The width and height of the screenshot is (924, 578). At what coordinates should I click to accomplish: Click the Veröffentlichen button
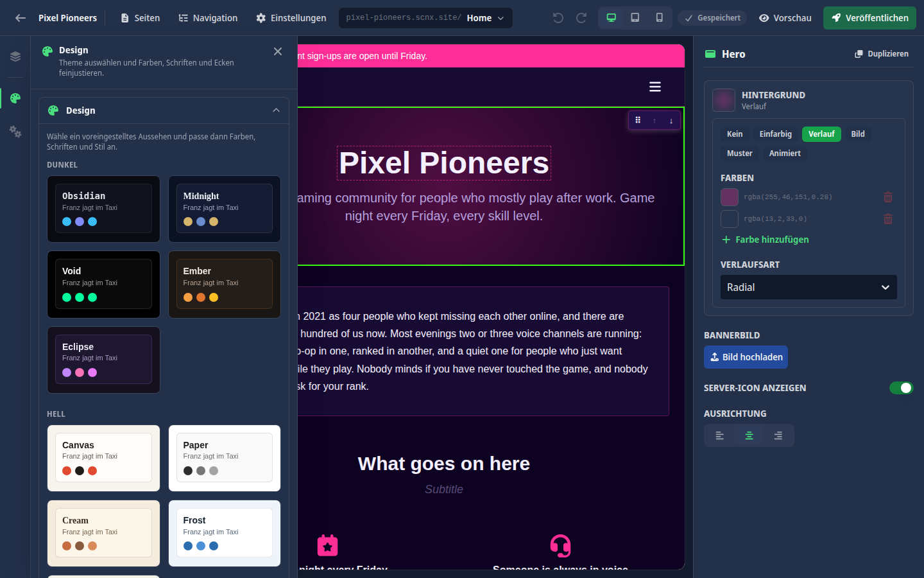click(x=869, y=18)
